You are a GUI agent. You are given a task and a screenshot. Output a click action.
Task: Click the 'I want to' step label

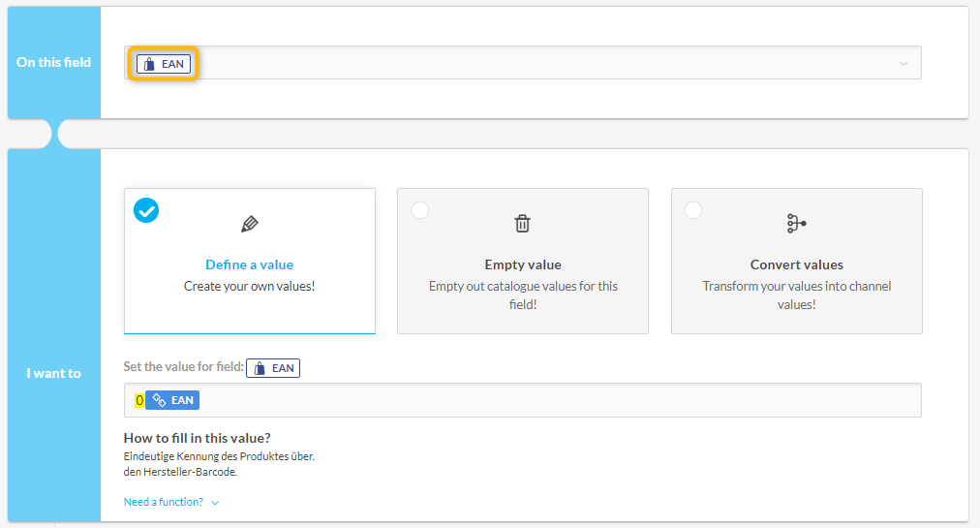(x=53, y=373)
